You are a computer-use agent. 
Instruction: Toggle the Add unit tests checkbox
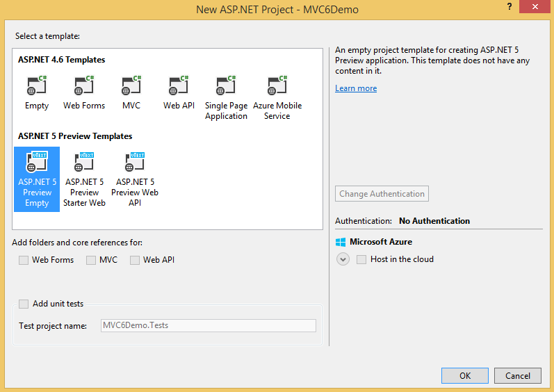click(24, 304)
